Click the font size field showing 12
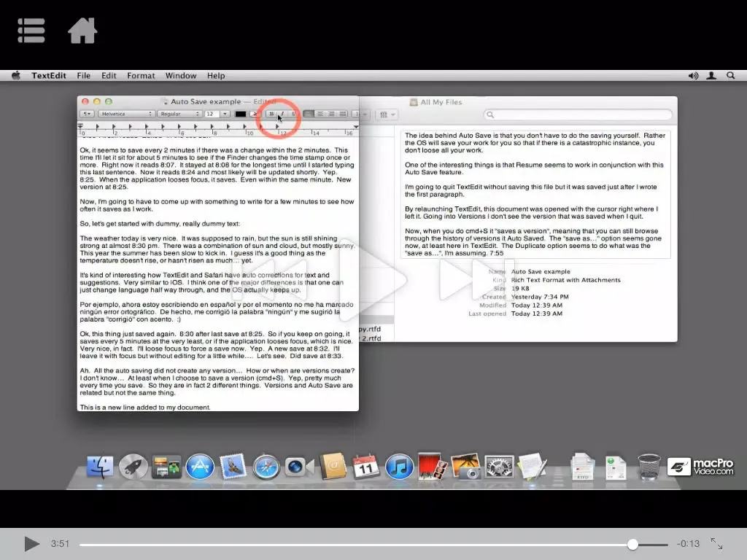 (212, 114)
